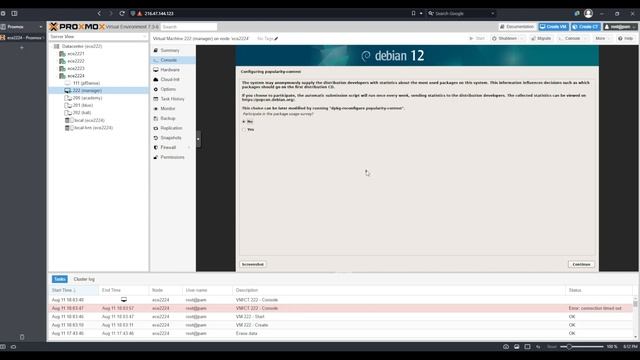Select VM 111 in the tree

(86, 83)
